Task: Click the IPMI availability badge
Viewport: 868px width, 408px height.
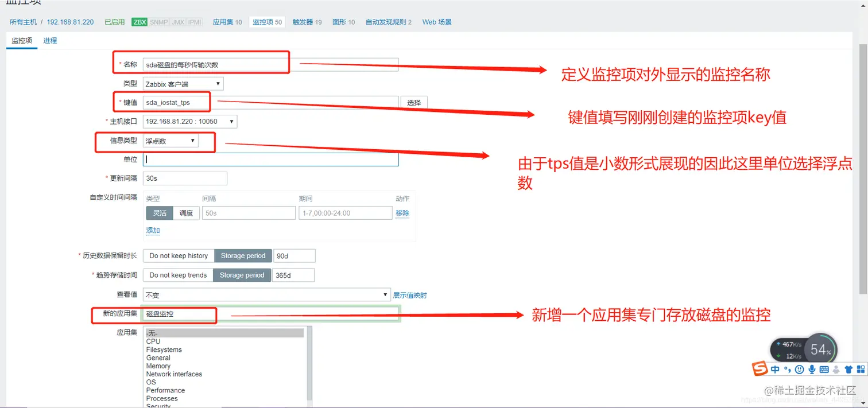Action: 195,22
